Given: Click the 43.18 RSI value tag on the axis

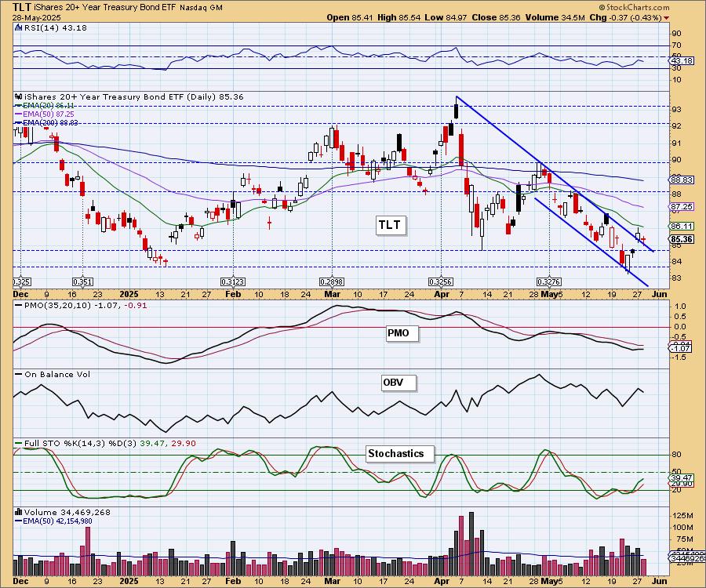Looking at the screenshot, I should click(682, 60).
